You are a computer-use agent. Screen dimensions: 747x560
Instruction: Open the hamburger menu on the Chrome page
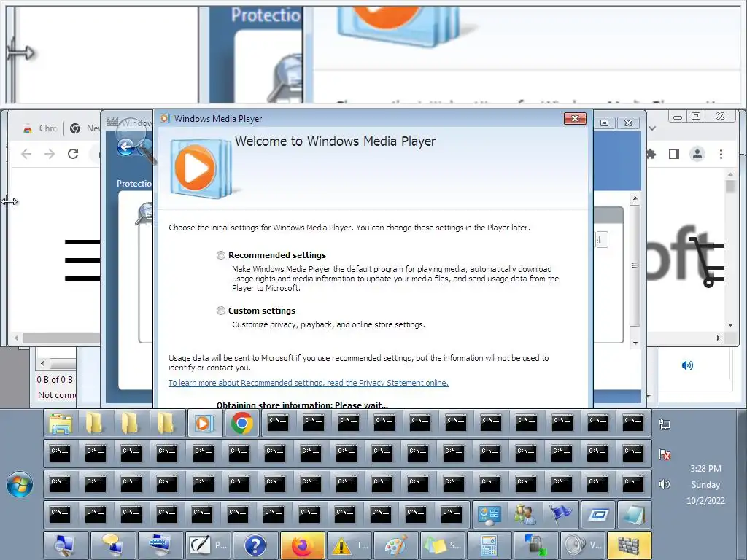82,260
